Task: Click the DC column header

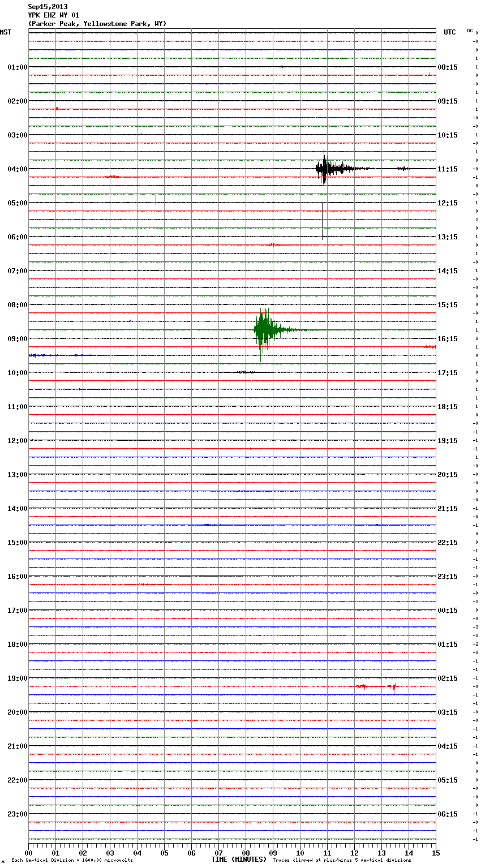Action: tap(470, 31)
